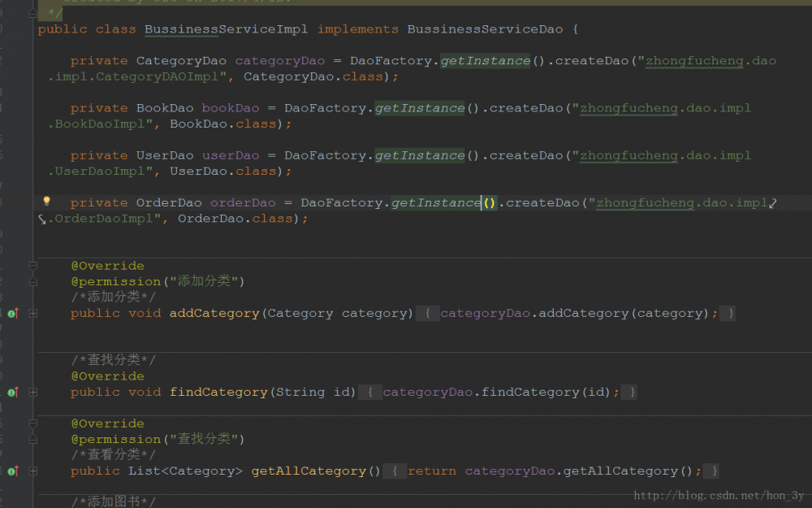The image size is (812, 508).
Task: Click the comment /*查看分类*/
Action: [113, 454]
